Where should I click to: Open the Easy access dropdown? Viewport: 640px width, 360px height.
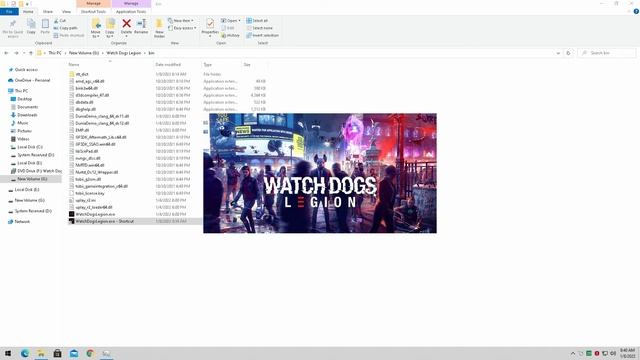click(182, 28)
